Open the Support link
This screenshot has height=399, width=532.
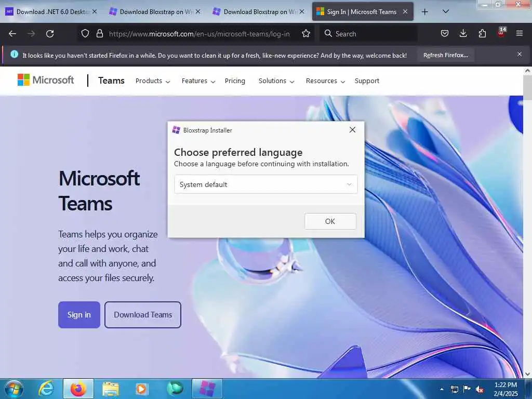pos(367,81)
